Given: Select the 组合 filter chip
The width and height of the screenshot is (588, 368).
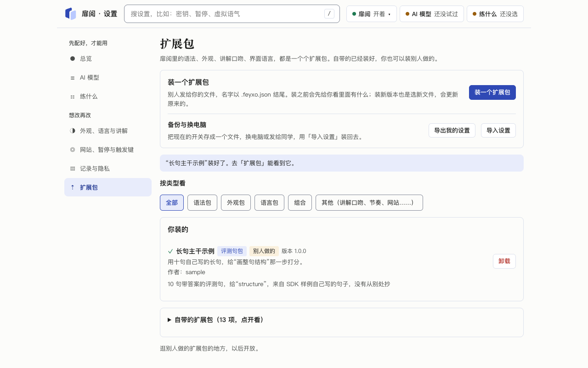Looking at the screenshot, I should pyautogui.click(x=300, y=202).
